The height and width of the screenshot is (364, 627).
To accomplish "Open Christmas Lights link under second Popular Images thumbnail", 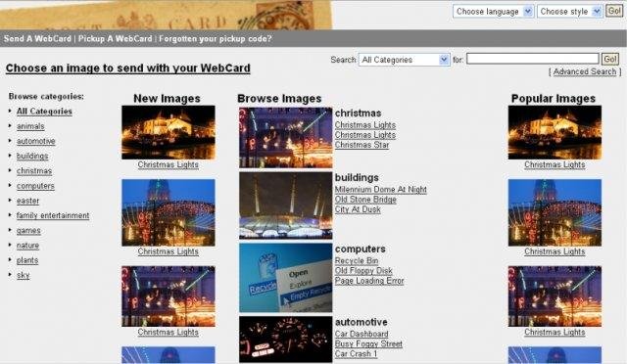I will point(555,251).
